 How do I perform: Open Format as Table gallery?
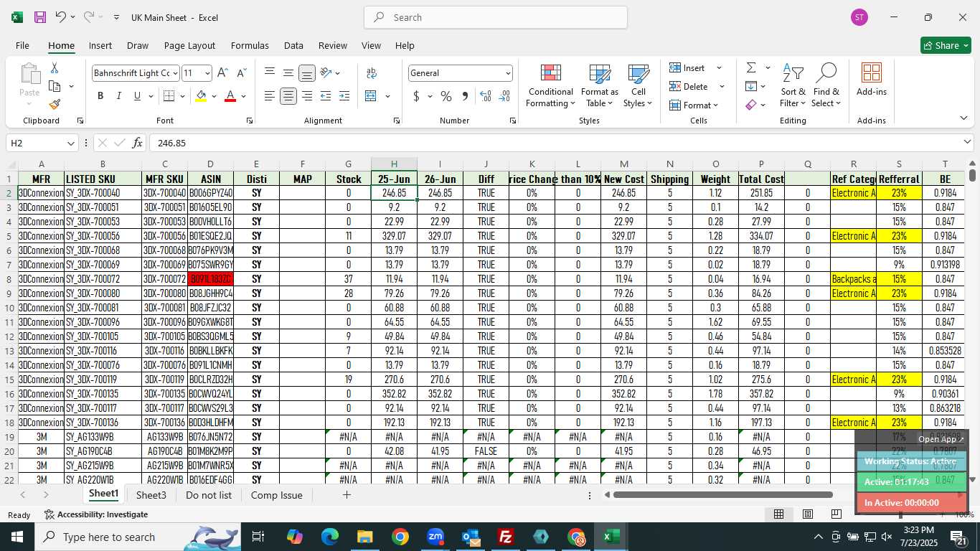(600, 85)
